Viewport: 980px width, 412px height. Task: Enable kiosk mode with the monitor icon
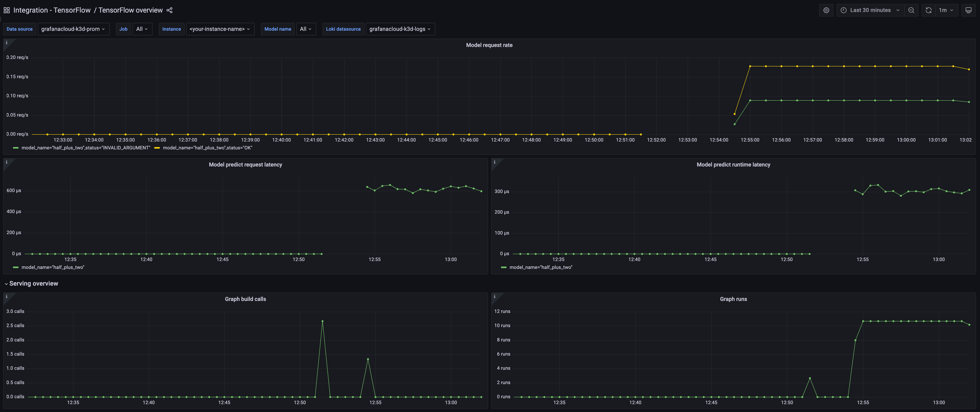click(968, 10)
